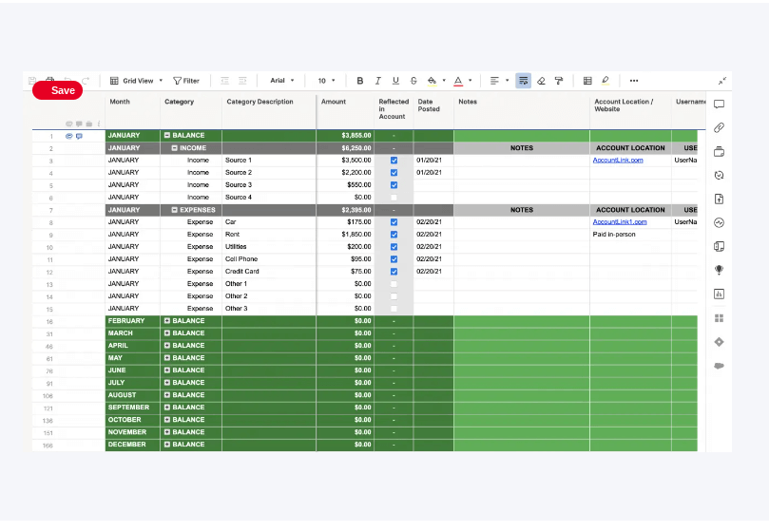Uncheck Reflected in Account for Source 1
The image size is (769, 532).
pyautogui.click(x=394, y=161)
